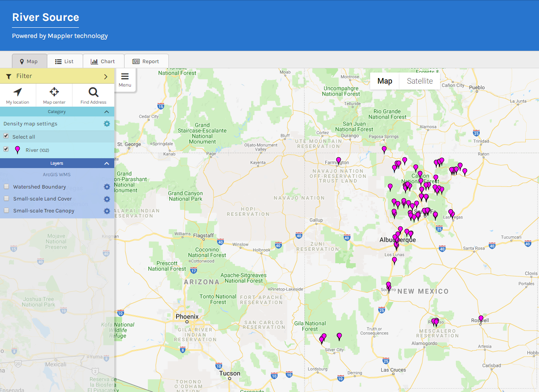Click the Grand Canyon National Park label
This screenshot has width=539, height=392.
(185, 196)
